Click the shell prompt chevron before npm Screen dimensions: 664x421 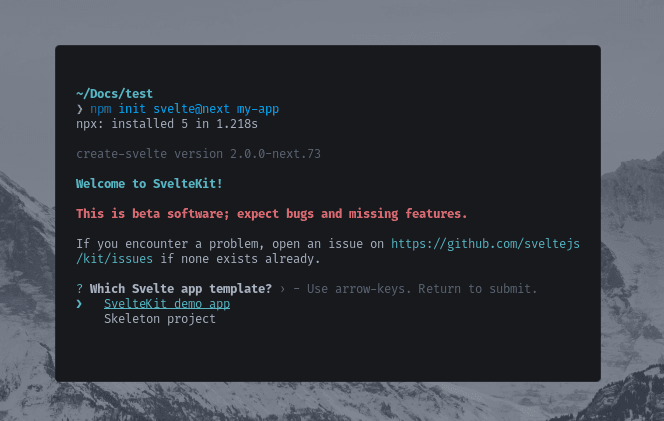[79, 108]
